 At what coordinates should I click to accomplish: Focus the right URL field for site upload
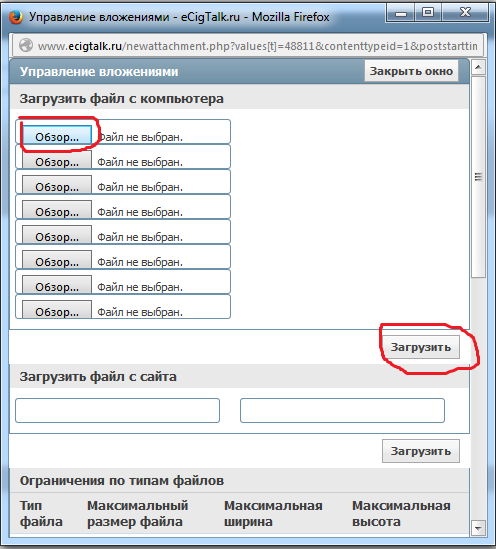tap(342, 410)
